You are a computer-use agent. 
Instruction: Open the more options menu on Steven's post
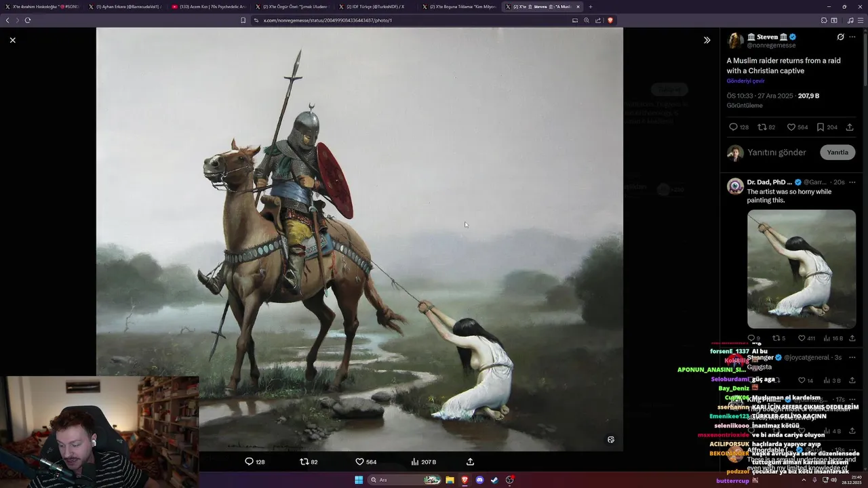pyautogui.click(x=852, y=37)
